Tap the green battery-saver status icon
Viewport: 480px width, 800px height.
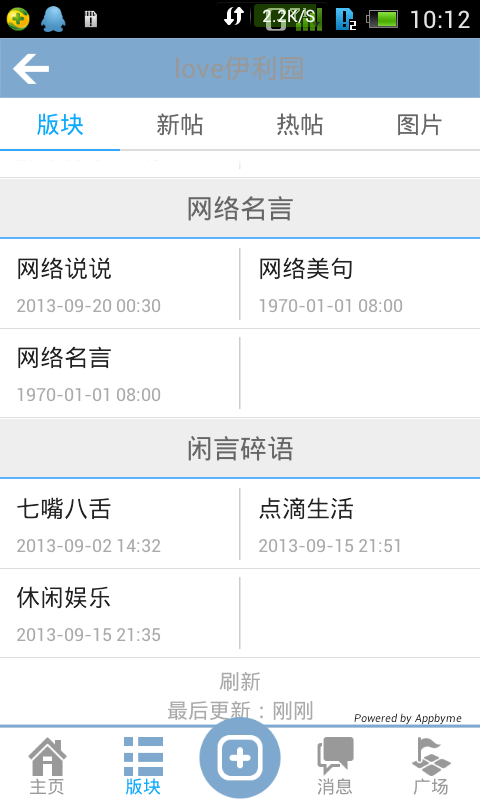coord(18,19)
